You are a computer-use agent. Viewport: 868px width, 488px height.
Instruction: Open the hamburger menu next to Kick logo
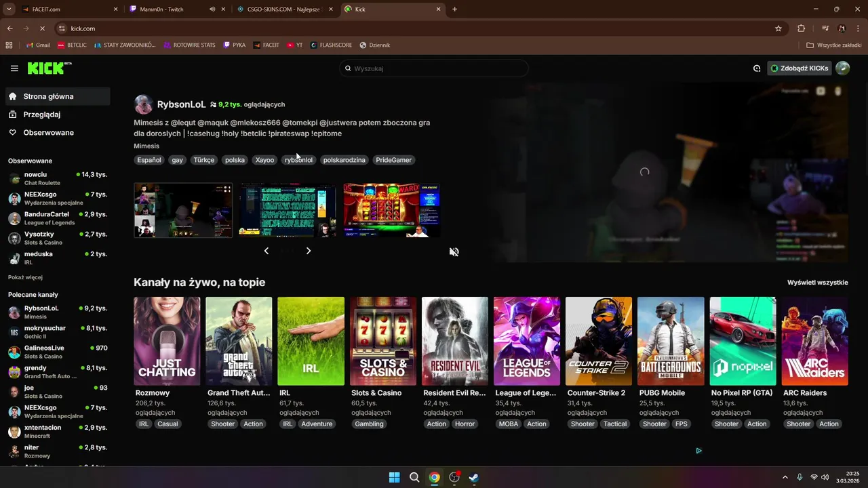point(14,68)
